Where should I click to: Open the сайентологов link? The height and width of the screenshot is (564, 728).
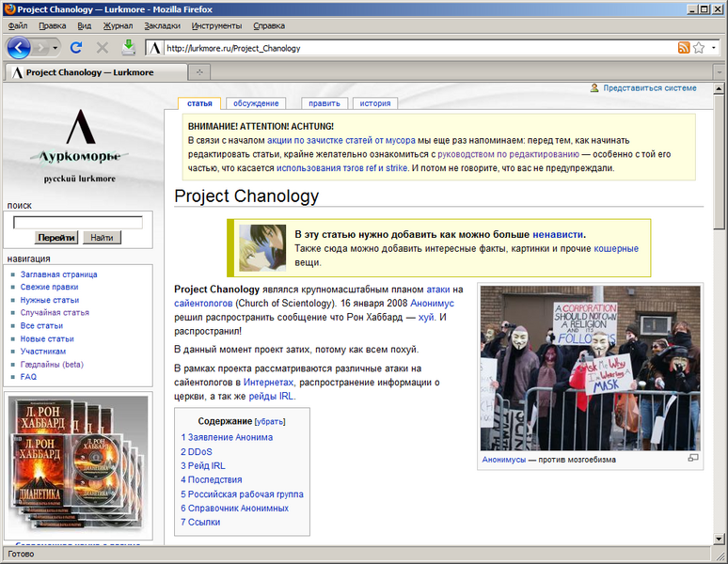(x=203, y=304)
